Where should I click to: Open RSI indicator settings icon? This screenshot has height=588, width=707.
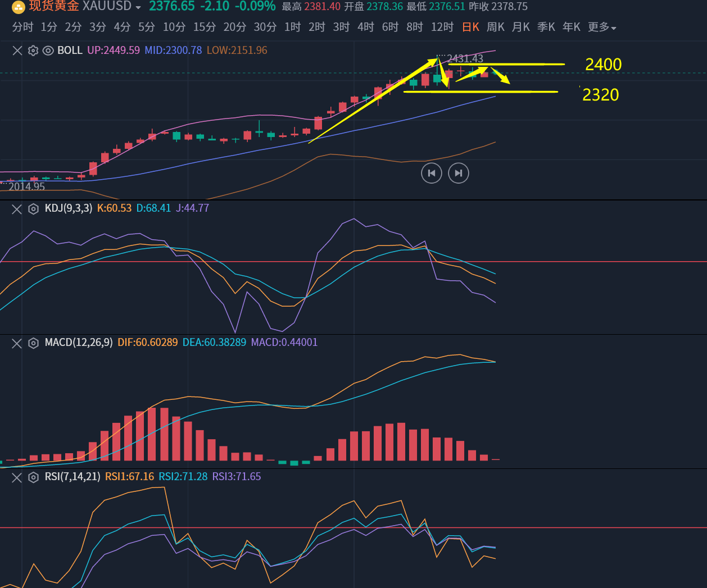pyautogui.click(x=33, y=477)
